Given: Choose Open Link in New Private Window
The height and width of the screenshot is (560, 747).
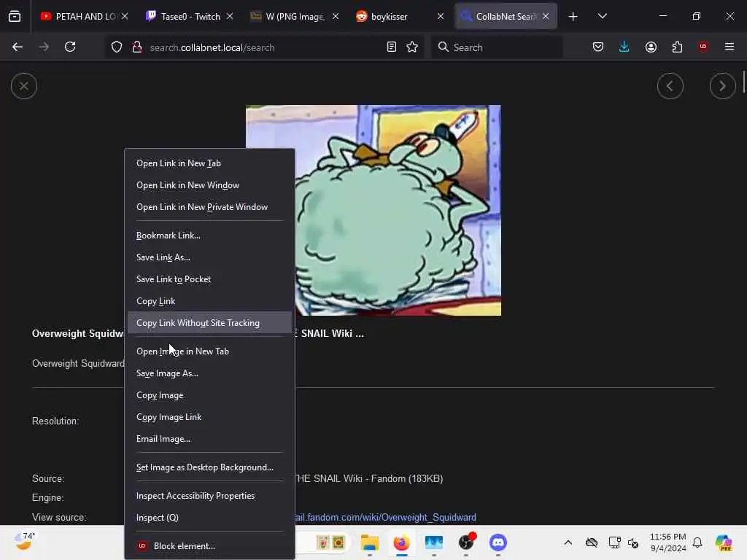Looking at the screenshot, I should click(209, 207).
